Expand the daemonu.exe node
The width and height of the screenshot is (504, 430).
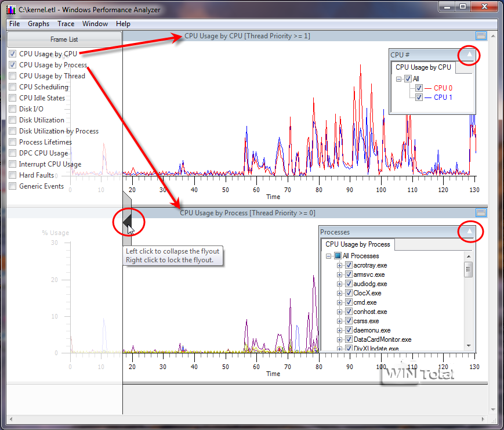point(339,331)
